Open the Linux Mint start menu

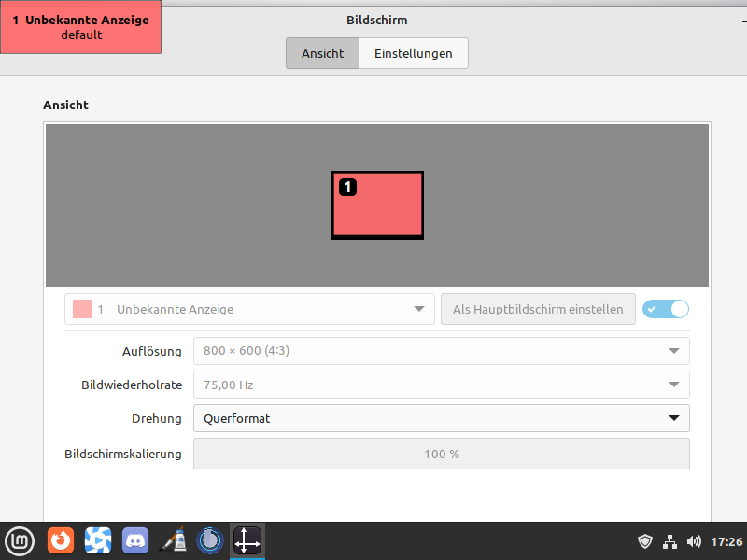[20, 541]
